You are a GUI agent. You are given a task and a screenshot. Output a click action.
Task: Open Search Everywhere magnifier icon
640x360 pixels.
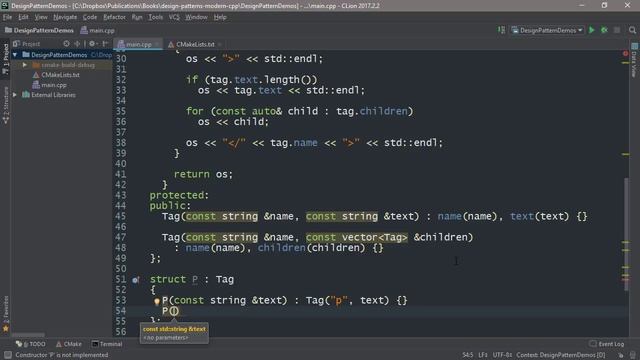(632, 30)
